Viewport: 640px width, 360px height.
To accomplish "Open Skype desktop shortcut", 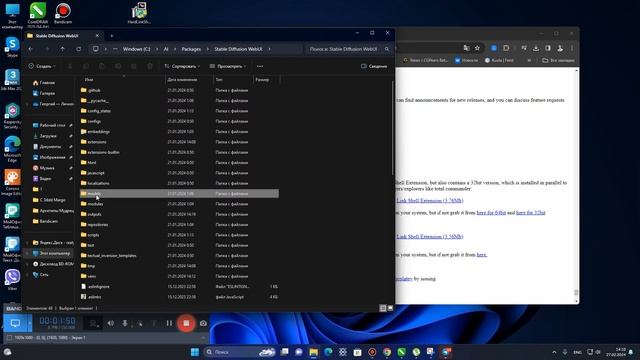I will click(12, 47).
